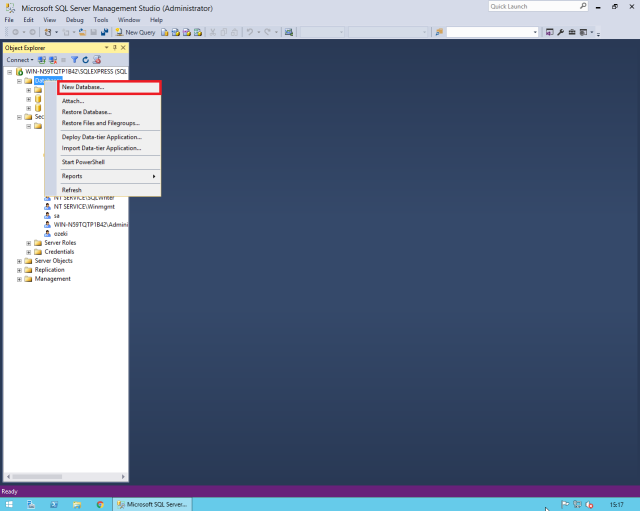Open the find combo box dropdown in toolbar
The height and width of the screenshot is (511, 640).
pos(535,32)
